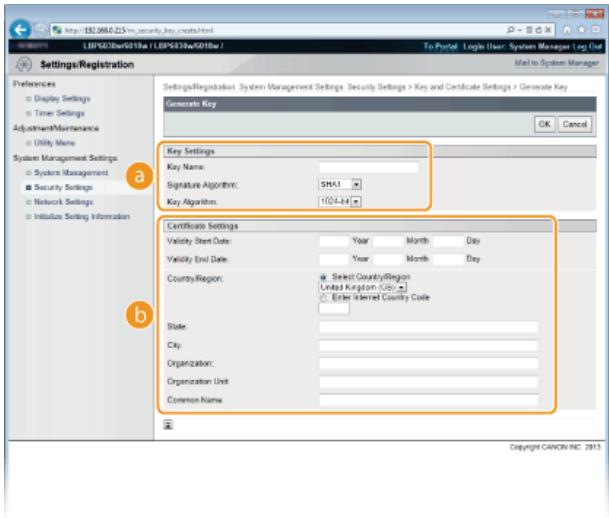Click the Settings/Registration gear icon
609x518 pixels.
[x=24, y=64]
